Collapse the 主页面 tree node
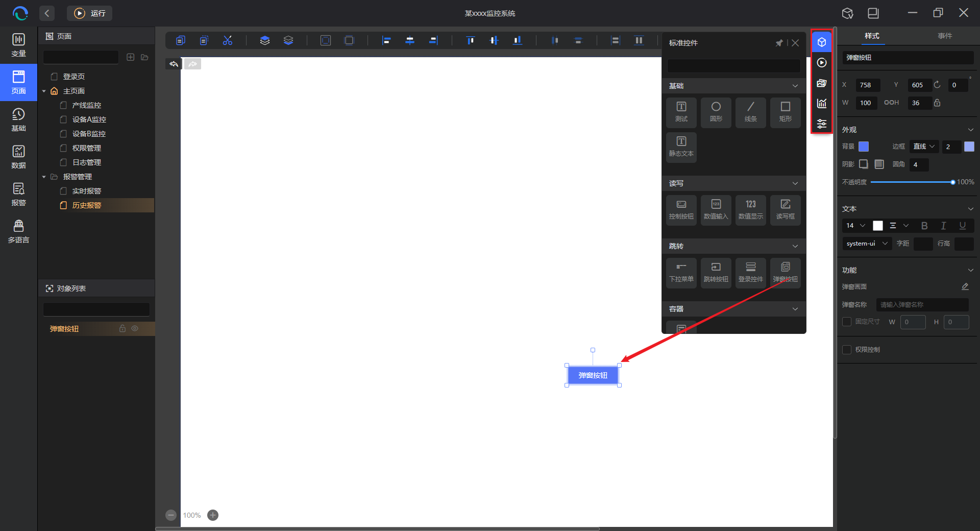980x531 pixels. point(44,91)
